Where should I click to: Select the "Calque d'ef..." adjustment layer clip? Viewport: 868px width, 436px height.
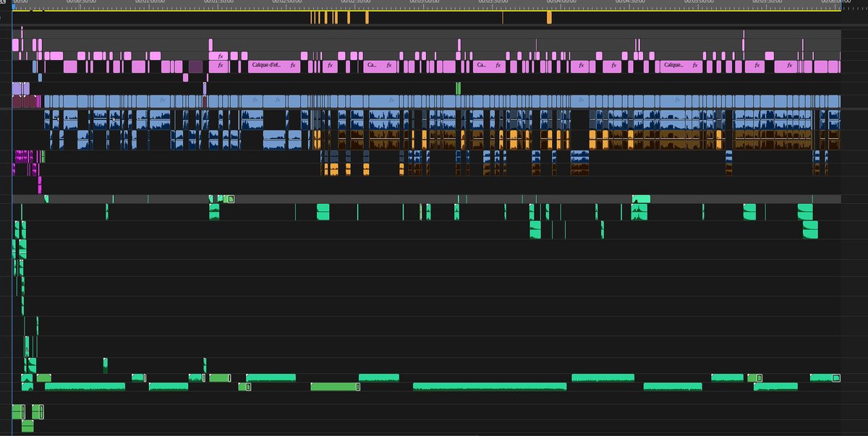click(275, 67)
